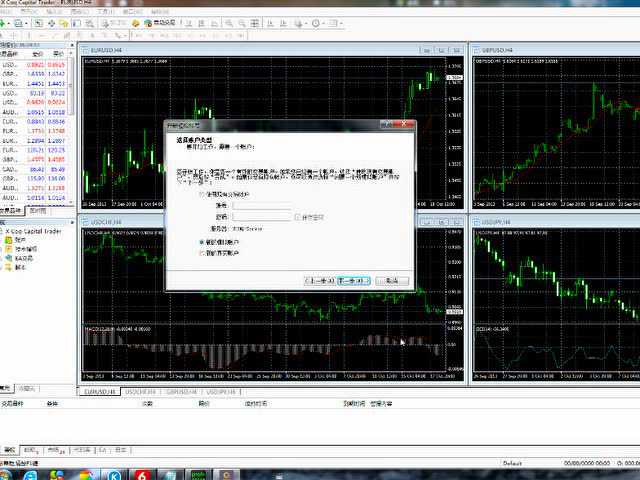The height and width of the screenshot is (480, 640).
Task: Open New Chart dropdown arrow
Action: pyautogui.click(x=9, y=24)
